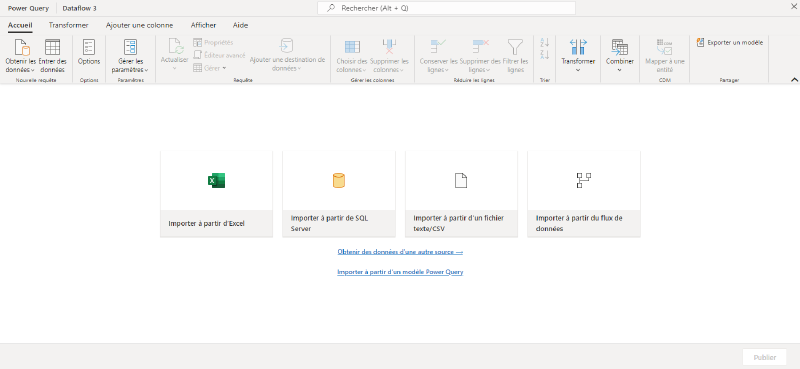Click Choisir des colonnes icon
The height and width of the screenshot is (369, 800).
pyautogui.click(x=352, y=47)
